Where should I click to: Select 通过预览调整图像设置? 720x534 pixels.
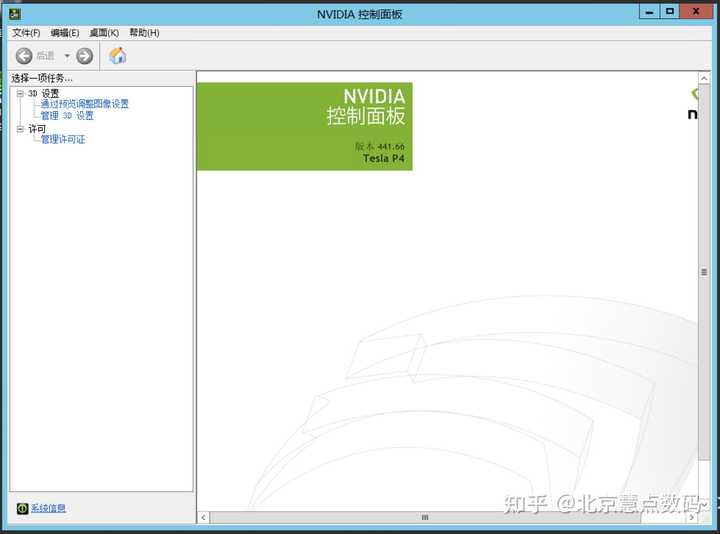85,104
